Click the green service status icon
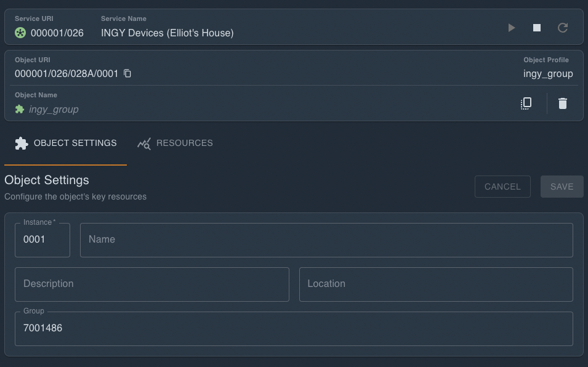 tap(20, 33)
